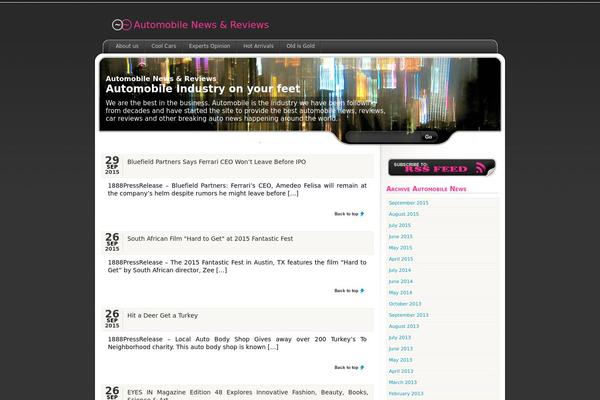The image size is (600, 400).
Task: Select the Hot Arrivals menu item
Action: 258,46
